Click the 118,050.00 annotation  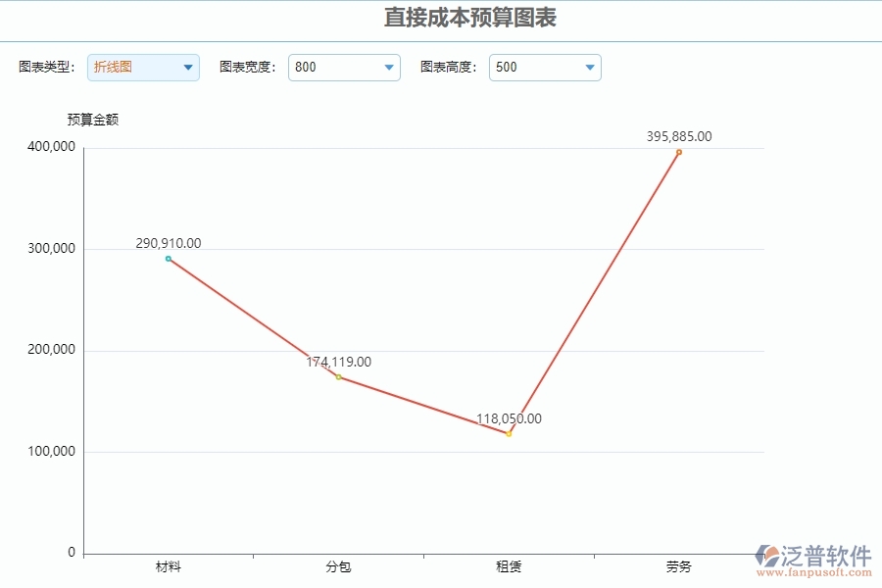[508, 418]
